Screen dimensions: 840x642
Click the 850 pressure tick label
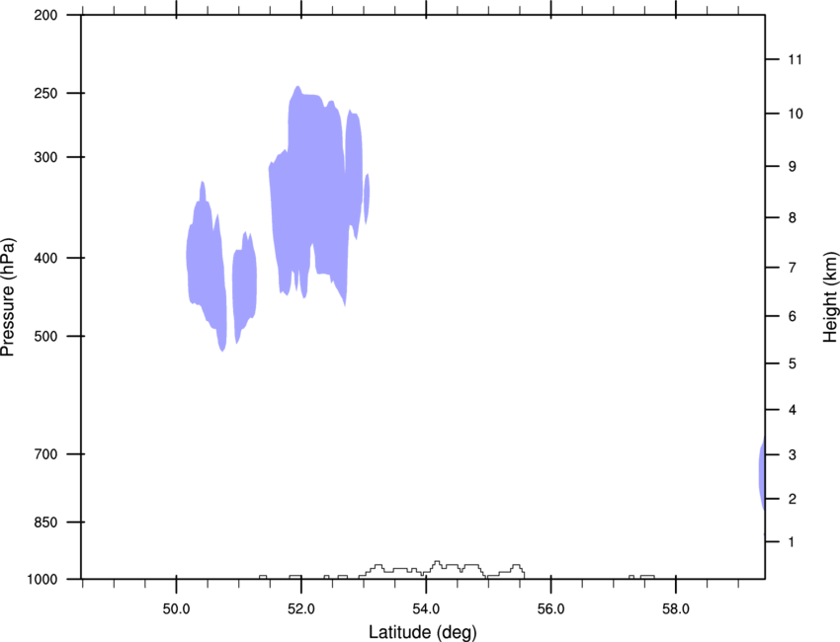(x=46, y=522)
